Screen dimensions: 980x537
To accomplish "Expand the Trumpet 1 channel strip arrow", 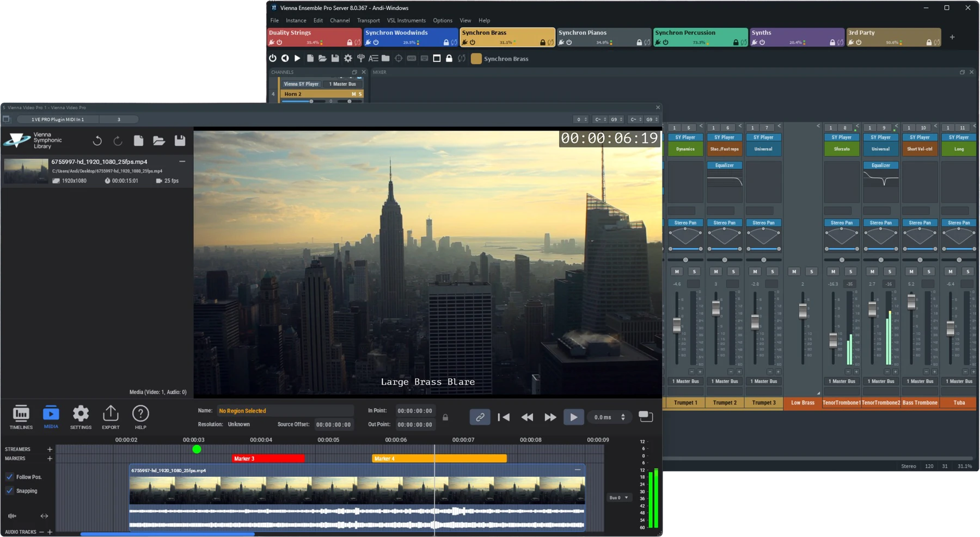I will (701, 126).
